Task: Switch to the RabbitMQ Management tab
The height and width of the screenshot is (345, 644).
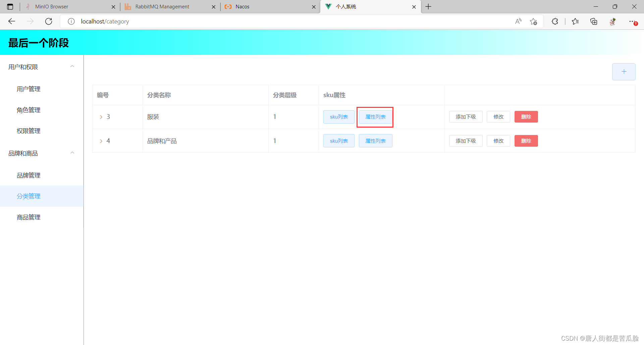Action: tap(169, 7)
